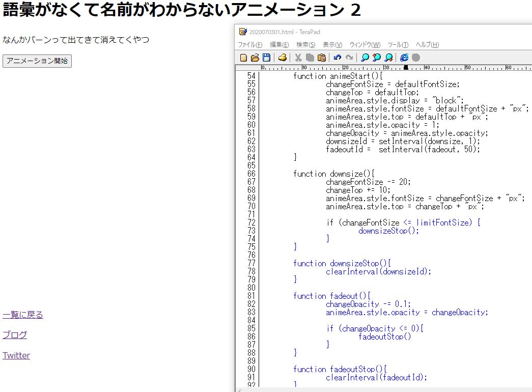Open the 表示 menu

(x=331, y=45)
